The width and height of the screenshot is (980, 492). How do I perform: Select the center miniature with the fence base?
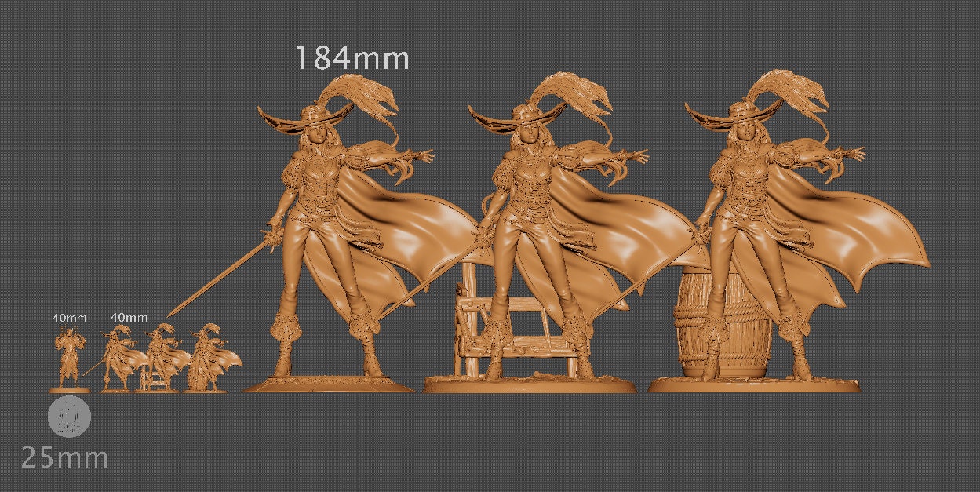click(x=534, y=235)
